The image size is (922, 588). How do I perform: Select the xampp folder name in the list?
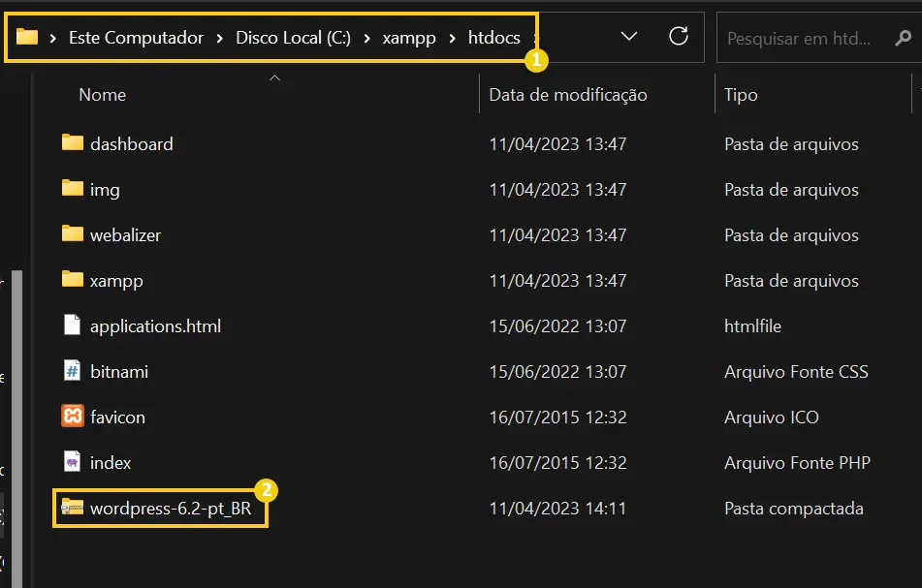click(116, 281)
